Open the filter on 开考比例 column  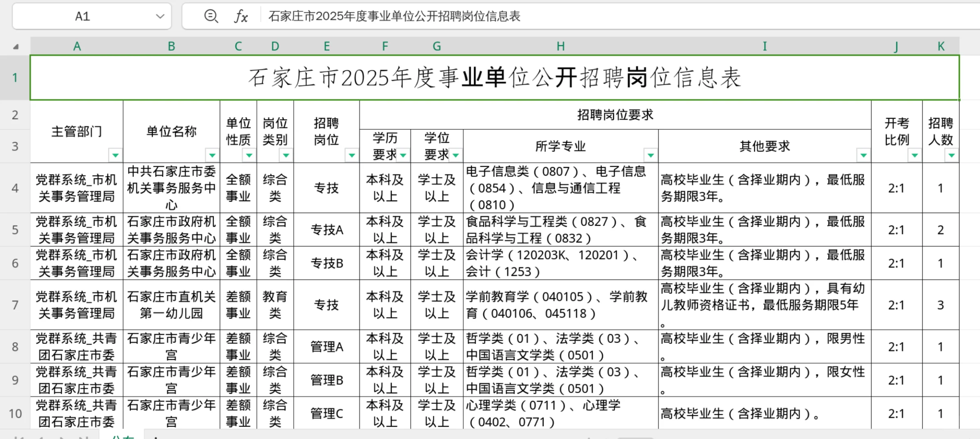point(915,155)
